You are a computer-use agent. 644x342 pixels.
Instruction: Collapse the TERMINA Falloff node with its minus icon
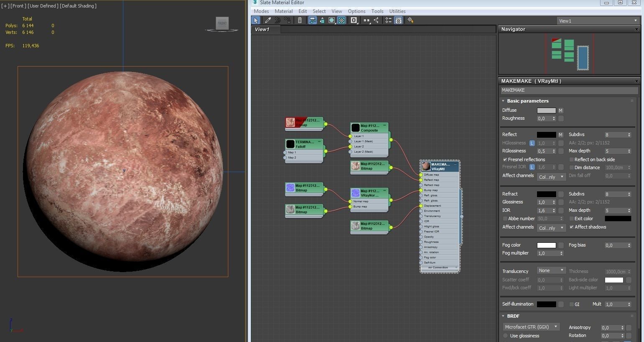click(x=319, y=141)
